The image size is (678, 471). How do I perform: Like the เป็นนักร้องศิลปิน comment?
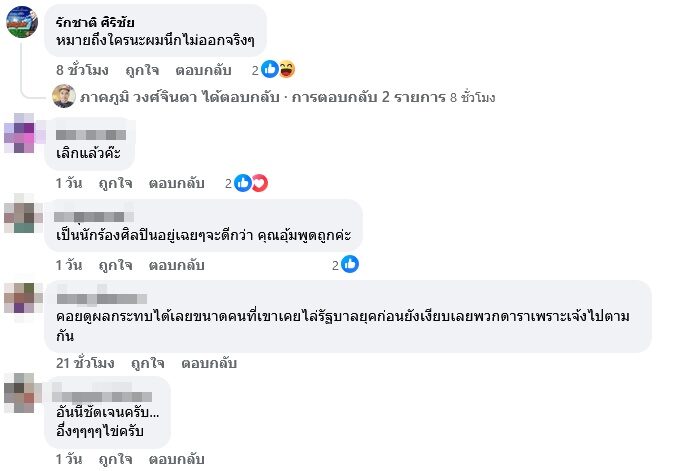pyautogui.click(x=116, y=265)
